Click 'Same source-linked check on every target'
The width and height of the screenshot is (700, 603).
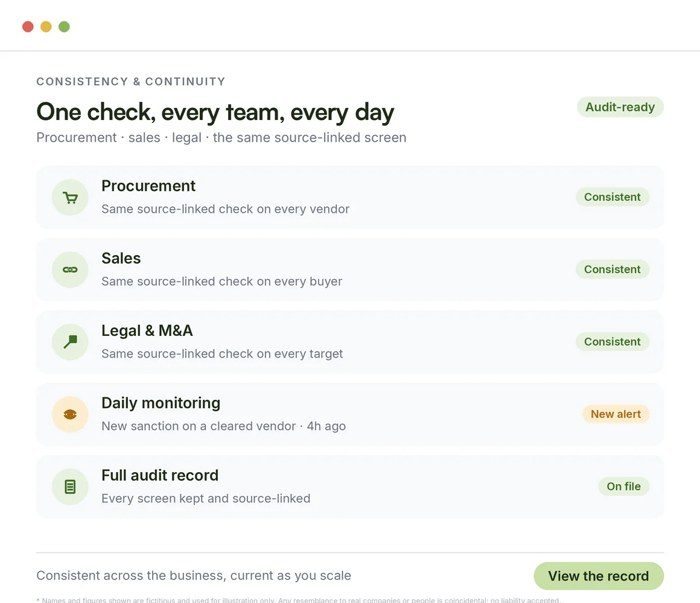pos(222,354)
